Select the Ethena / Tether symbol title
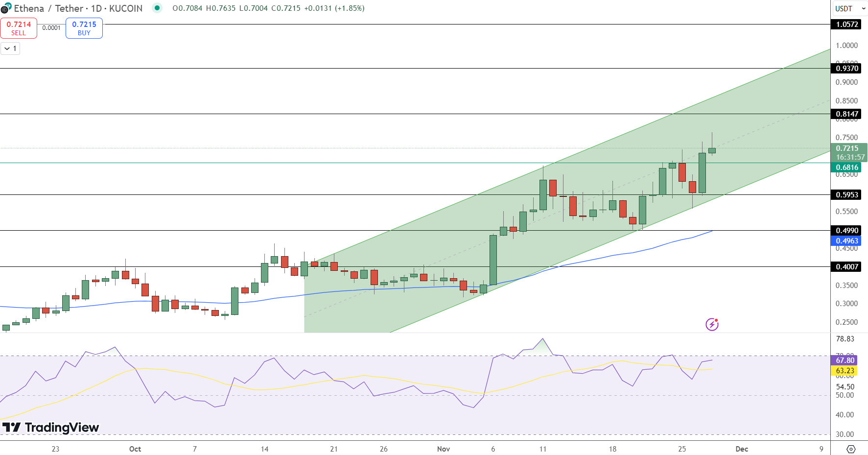The image size is (868, 455). click(49, 8)
